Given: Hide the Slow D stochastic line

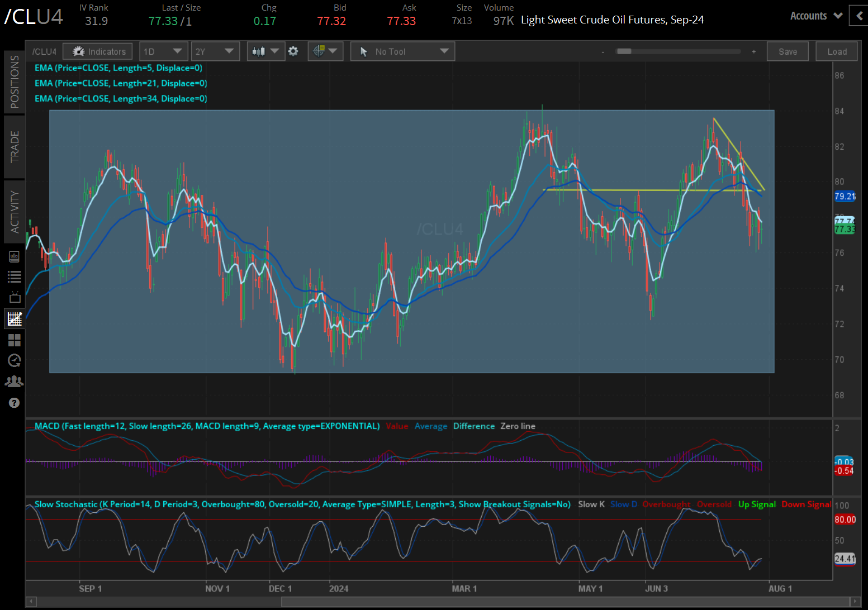Looking at the screenshot, I should pyautogui.click(x=623, y=504).
